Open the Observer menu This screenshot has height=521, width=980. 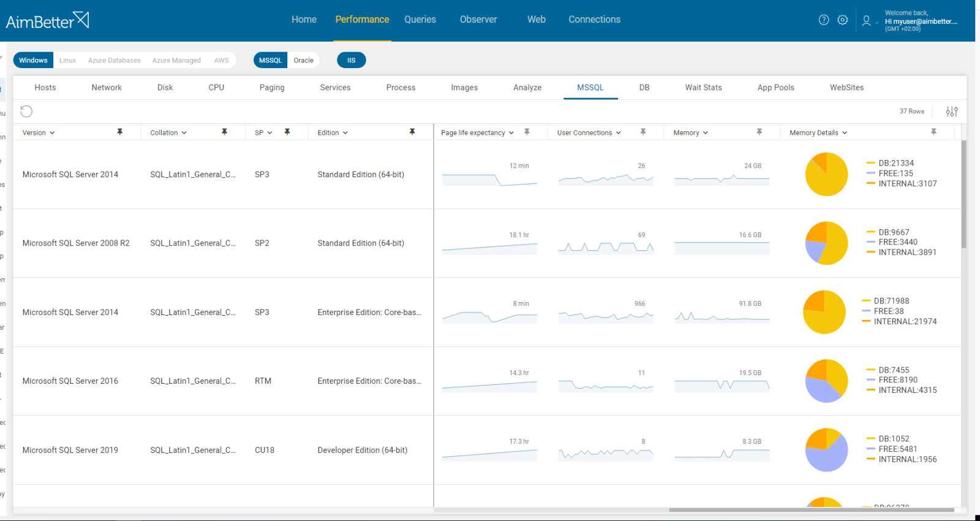[478, 20]
